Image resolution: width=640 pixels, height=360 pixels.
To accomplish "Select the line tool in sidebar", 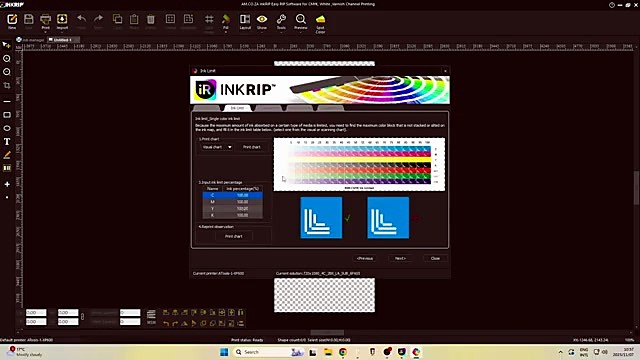I will [x=7, y=101].
